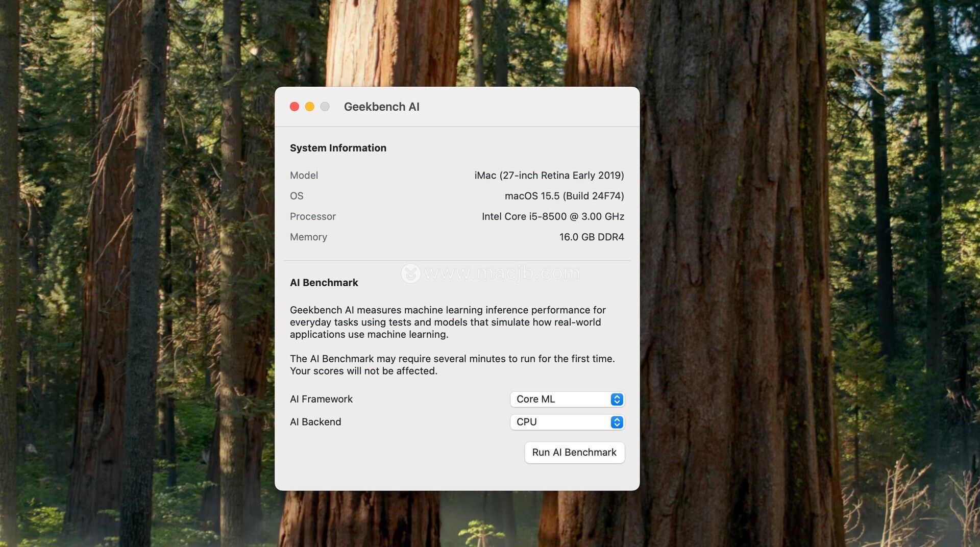Select the macOS 15.5 (Build 24F74) value
Screen dimensions: 980x547
[565, 196]
